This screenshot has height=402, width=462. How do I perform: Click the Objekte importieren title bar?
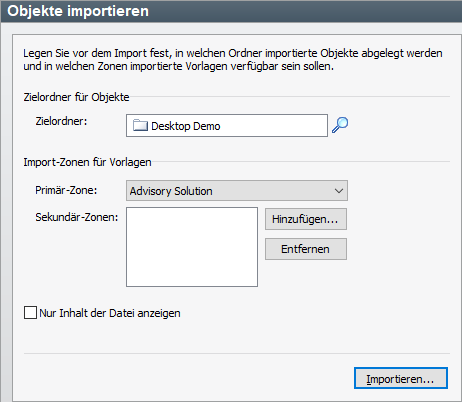[231, 11]
